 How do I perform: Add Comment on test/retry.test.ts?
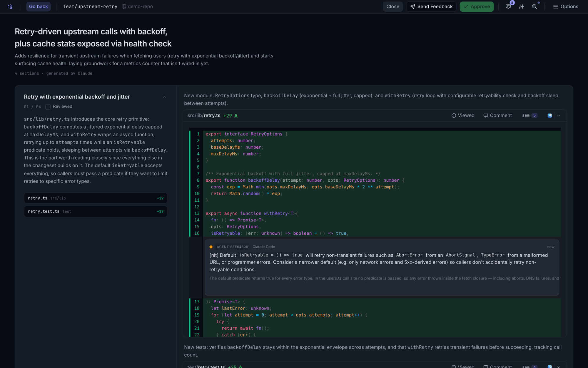(x=497, y=367)
